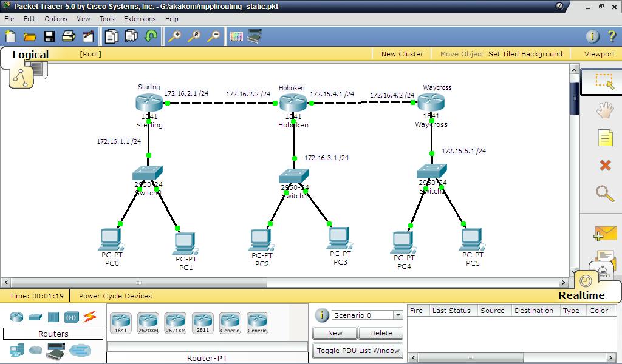Zoom out with the minus magnifier
This screenshot has height=364, width=622.
pyautogui.click(x=213, y=36)
